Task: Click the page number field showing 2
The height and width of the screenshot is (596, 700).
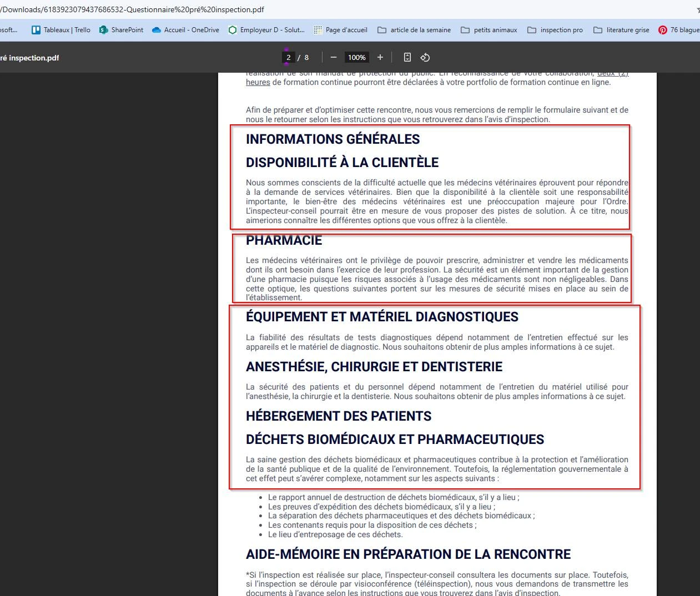Action: click(288, 57)
